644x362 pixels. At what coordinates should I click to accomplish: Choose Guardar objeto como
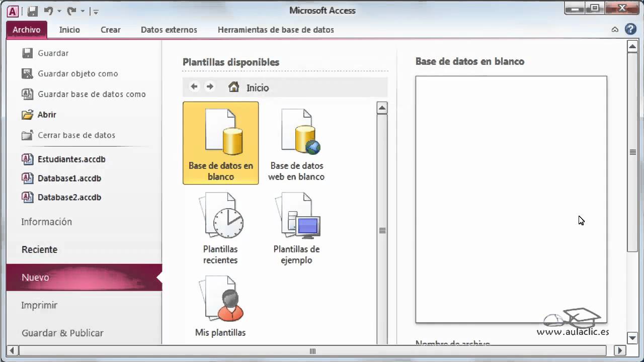pos(70,73)
